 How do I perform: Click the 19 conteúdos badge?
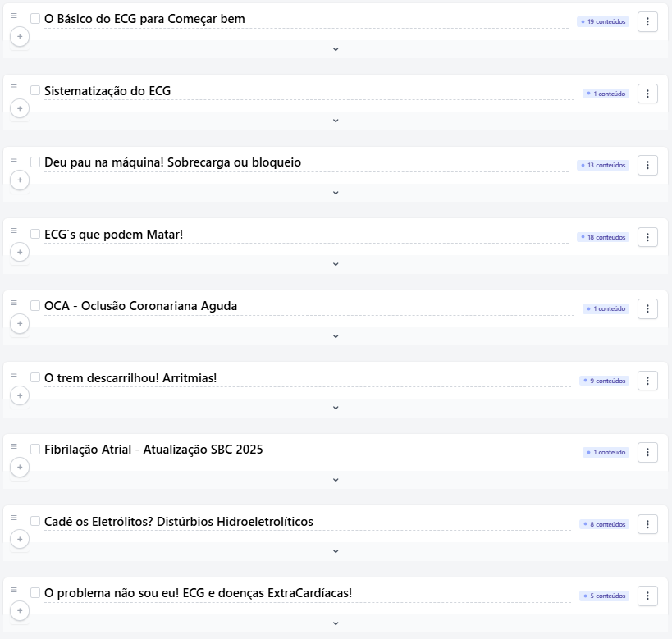[603, 22]
